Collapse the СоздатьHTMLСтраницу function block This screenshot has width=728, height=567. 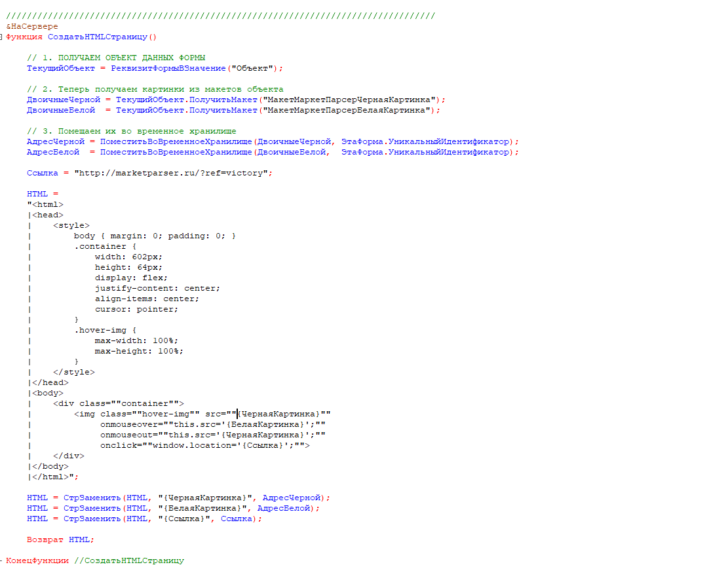1,37
